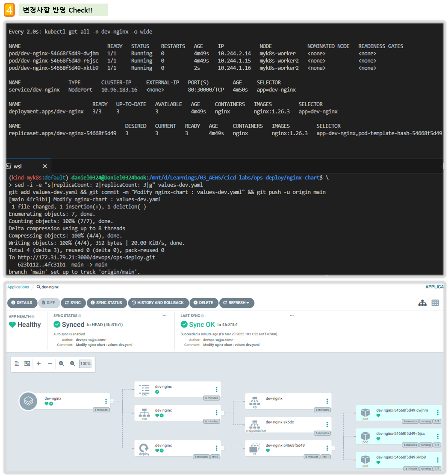Open menu for dev-nginx-54668f5d49 rs node
The width and height of the screenshot is (448, 476).
327,448
